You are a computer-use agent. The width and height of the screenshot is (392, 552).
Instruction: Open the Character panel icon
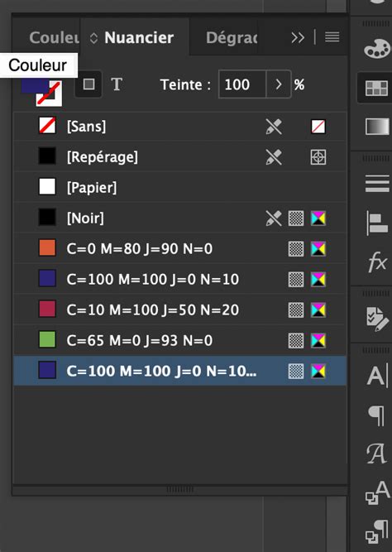[377, 375]
